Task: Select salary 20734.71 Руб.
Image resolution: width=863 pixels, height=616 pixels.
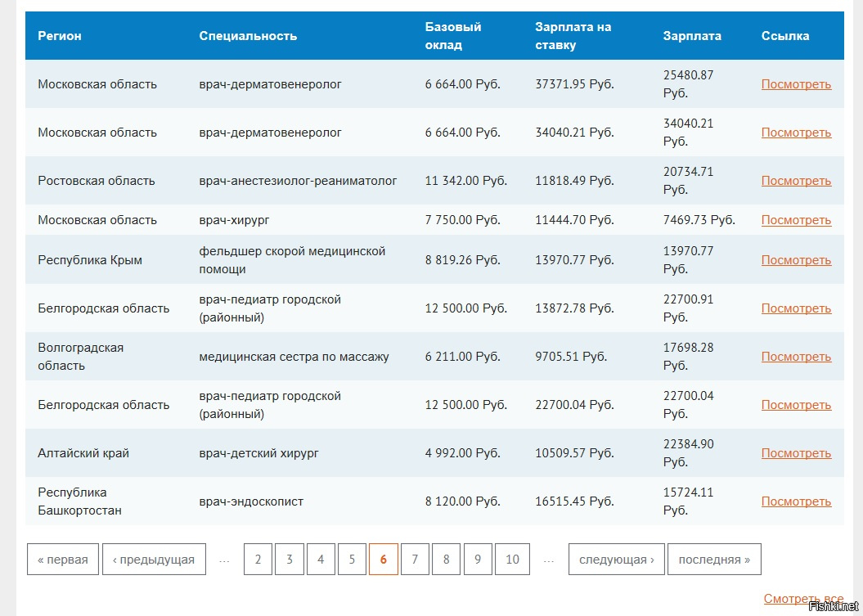Action: (x=688, y=181)
